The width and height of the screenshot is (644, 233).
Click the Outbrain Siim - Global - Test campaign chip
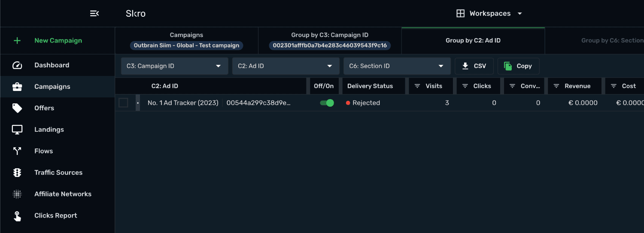pyautogui.click(x=186, y=45)
